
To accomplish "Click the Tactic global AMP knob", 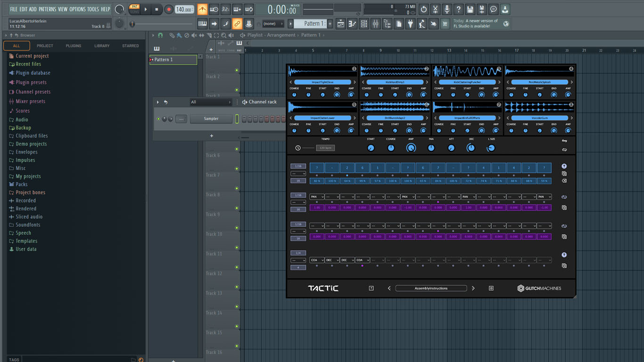I will tap(411, 148).
